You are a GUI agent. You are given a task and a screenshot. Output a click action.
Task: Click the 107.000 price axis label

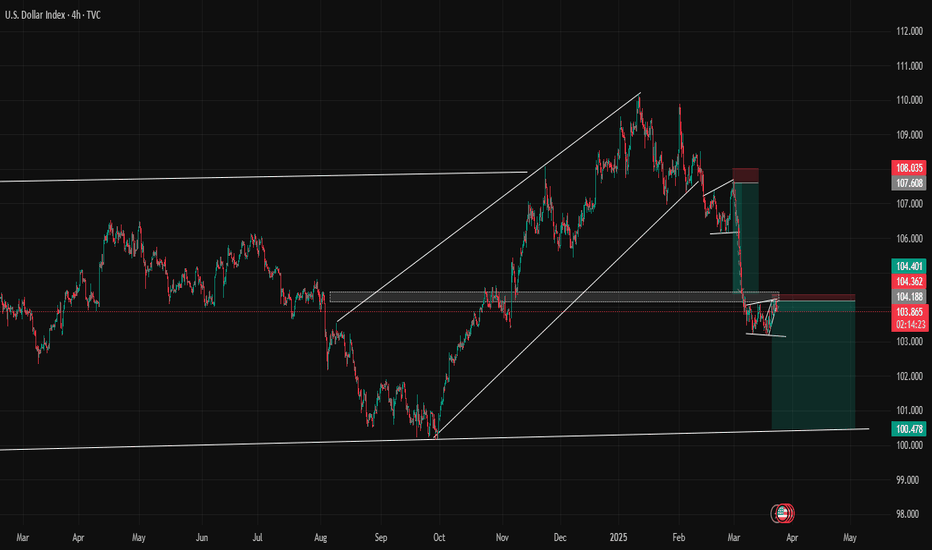point(909,204)
